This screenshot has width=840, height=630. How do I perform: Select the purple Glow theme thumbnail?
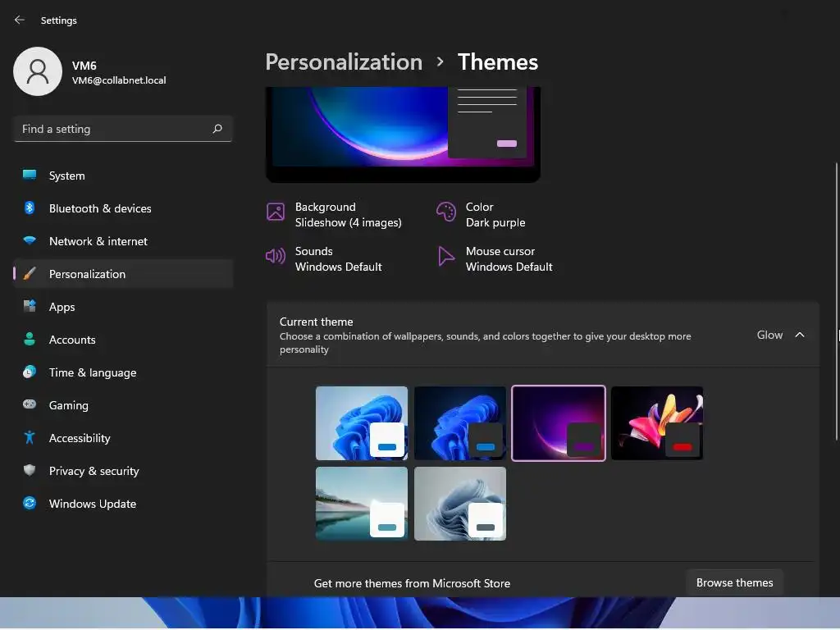558,423
